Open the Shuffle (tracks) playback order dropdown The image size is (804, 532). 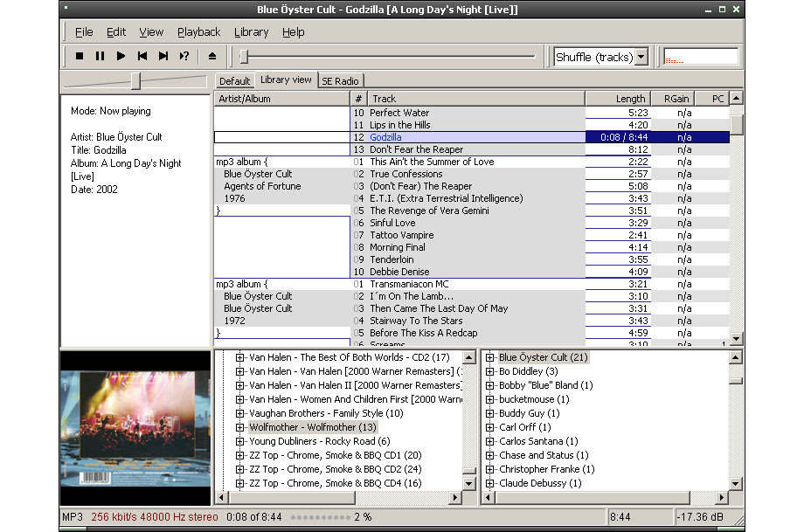point(641,57)
